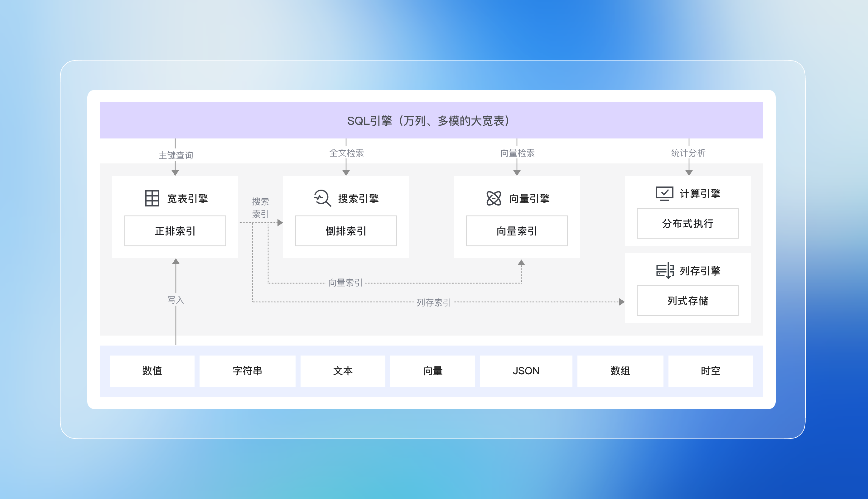Select the SQL引擎 header banner
The image size is (868, 499).
click(431, 120)
